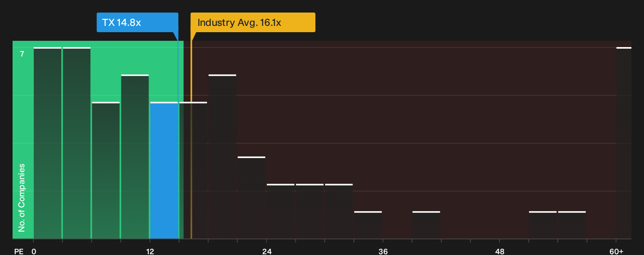Click the tallest bar right of industry average

point(222,157)
